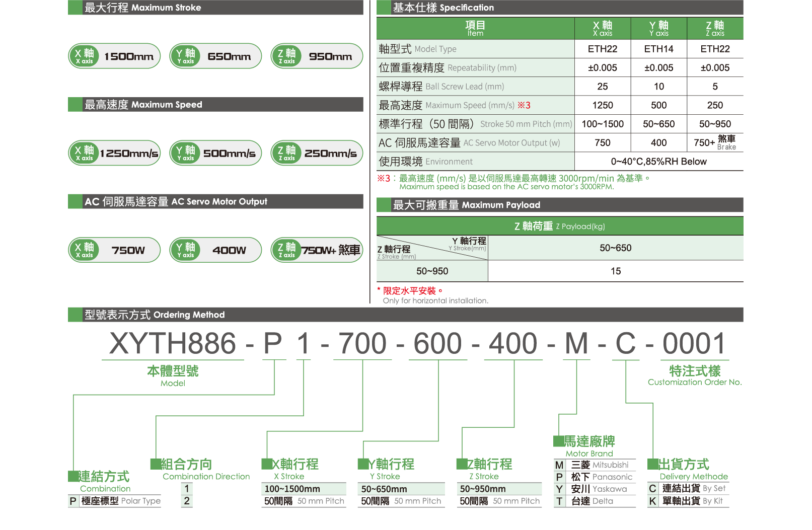Screen dimensions: 812x530
Task: Click the Delta motor brand row
Action: (595, 501)
